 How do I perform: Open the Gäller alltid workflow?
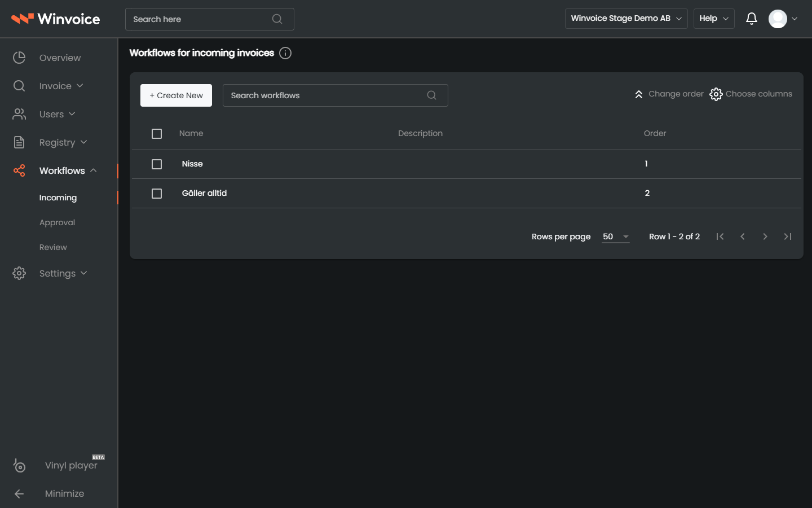[x=204, y=193]
